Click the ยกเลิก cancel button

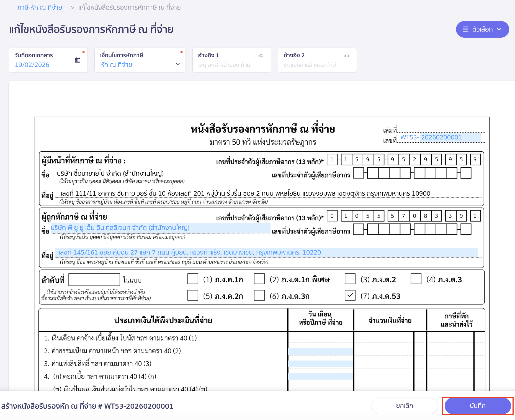point(404,406)
